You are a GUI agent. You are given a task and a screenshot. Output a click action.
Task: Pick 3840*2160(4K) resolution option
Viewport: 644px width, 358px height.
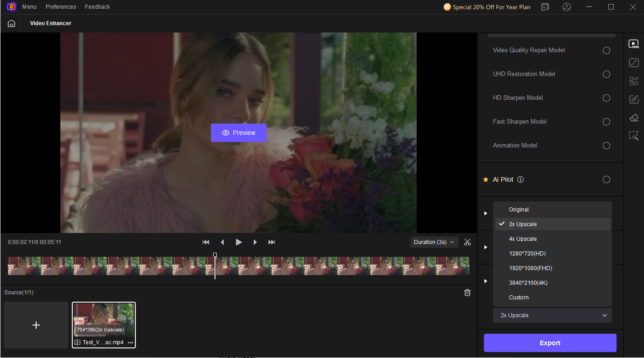point(528,283)
